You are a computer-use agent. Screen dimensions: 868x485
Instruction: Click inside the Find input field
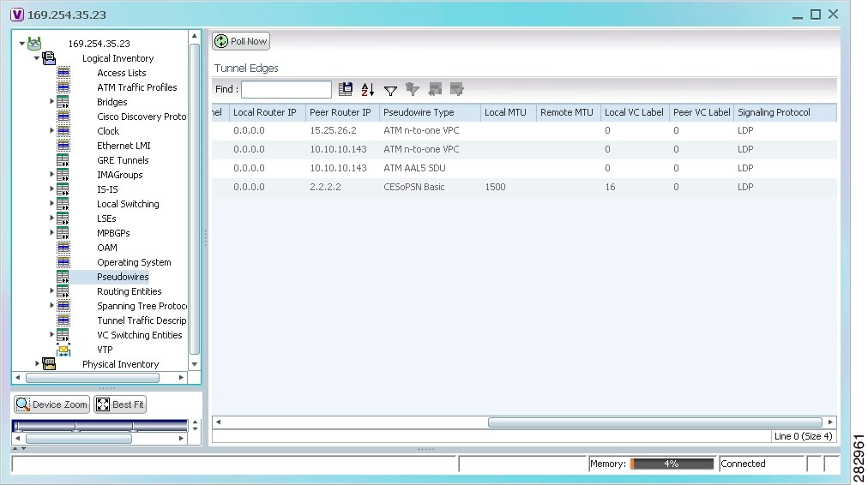click(286, 89)
